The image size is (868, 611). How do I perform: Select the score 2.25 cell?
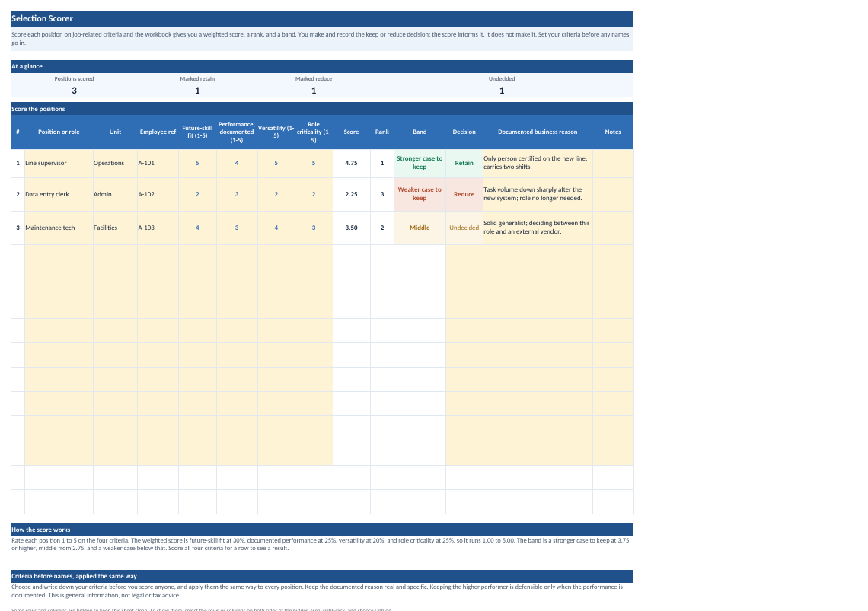coord(351,194)
